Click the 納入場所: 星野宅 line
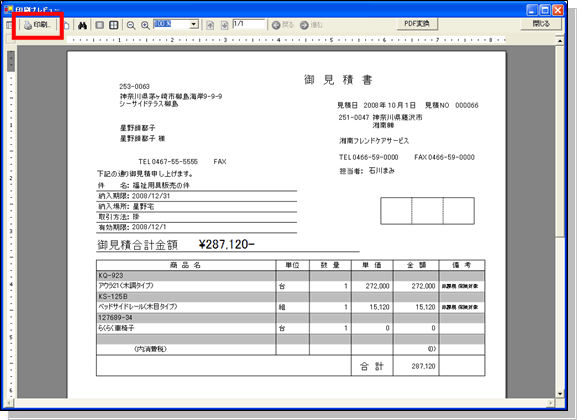 (126, 207)
